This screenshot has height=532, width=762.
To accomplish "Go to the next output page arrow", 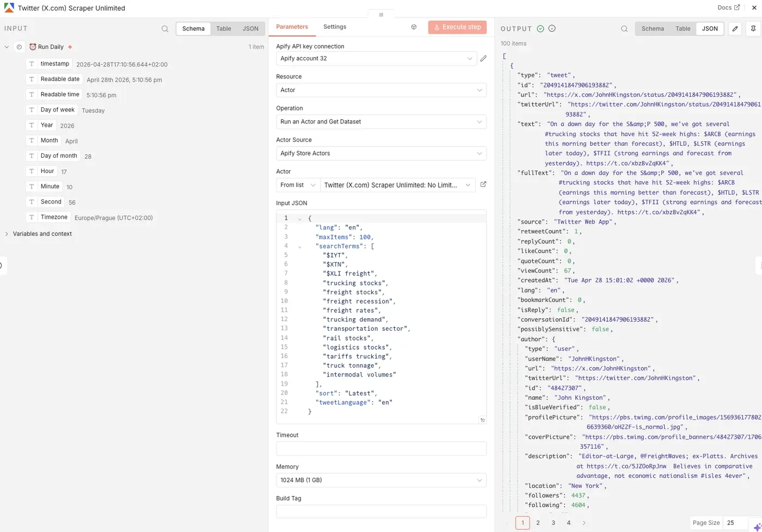I will point(584,523).
